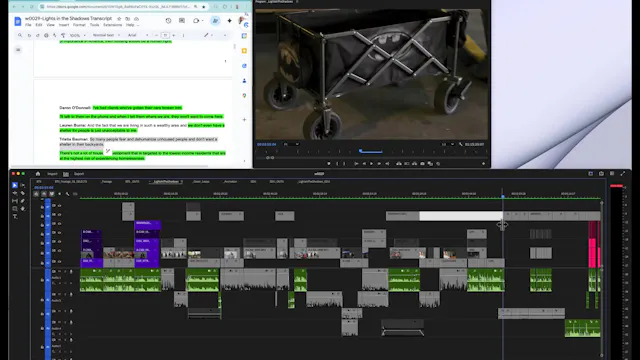Open the Extensions menu in Google Docs
Image resolution: width=640 pixels, height=360 pixels.
point(113,25)
